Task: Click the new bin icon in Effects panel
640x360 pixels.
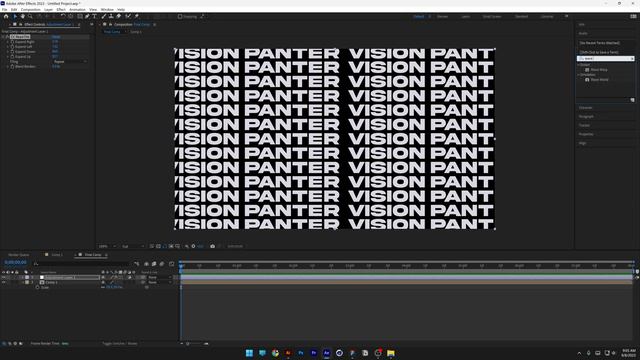Action: [x=632, y=100]
